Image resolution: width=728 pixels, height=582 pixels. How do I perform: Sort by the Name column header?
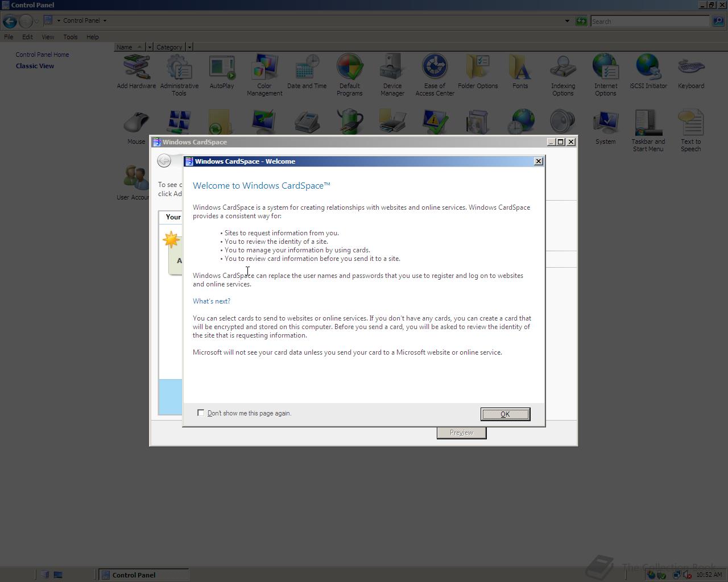click(130, 47)
